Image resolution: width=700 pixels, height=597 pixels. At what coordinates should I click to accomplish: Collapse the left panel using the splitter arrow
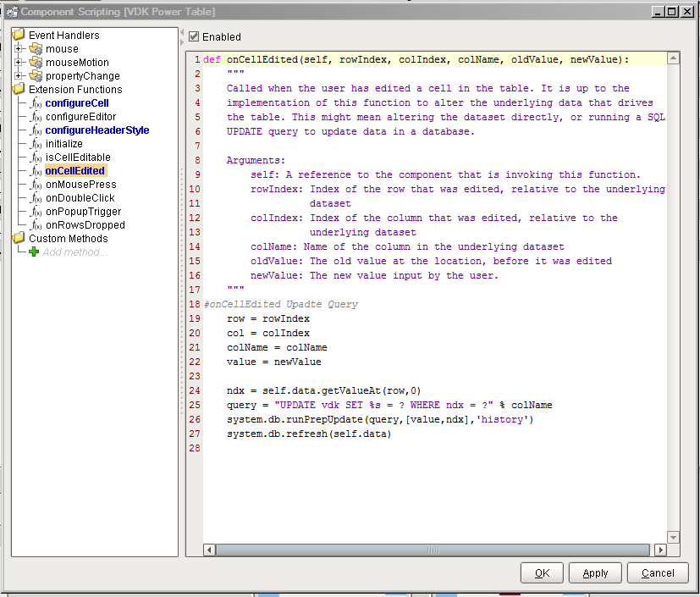(182, 32)
